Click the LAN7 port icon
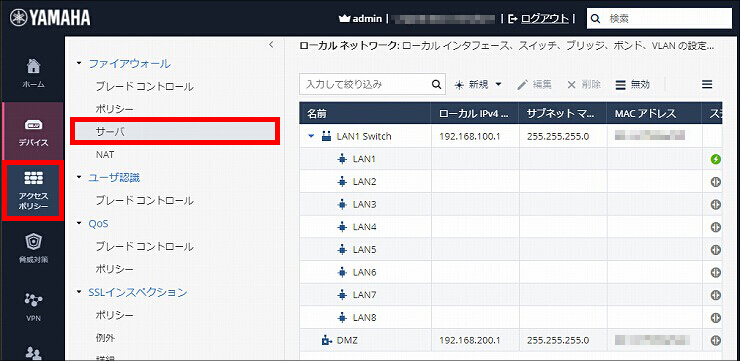The height and width of the screenshot is (361, 740). click(343, 295)
